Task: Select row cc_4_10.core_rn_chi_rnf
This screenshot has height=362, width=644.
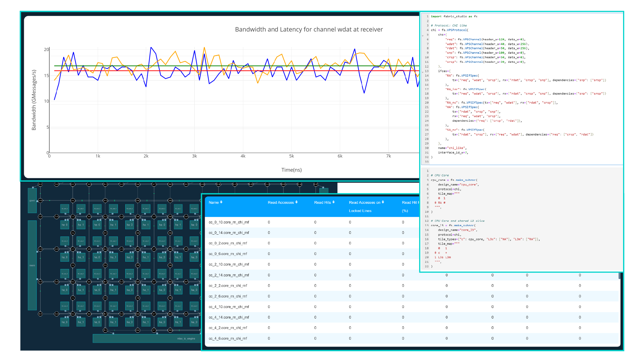Action: [x=412, y=307]
